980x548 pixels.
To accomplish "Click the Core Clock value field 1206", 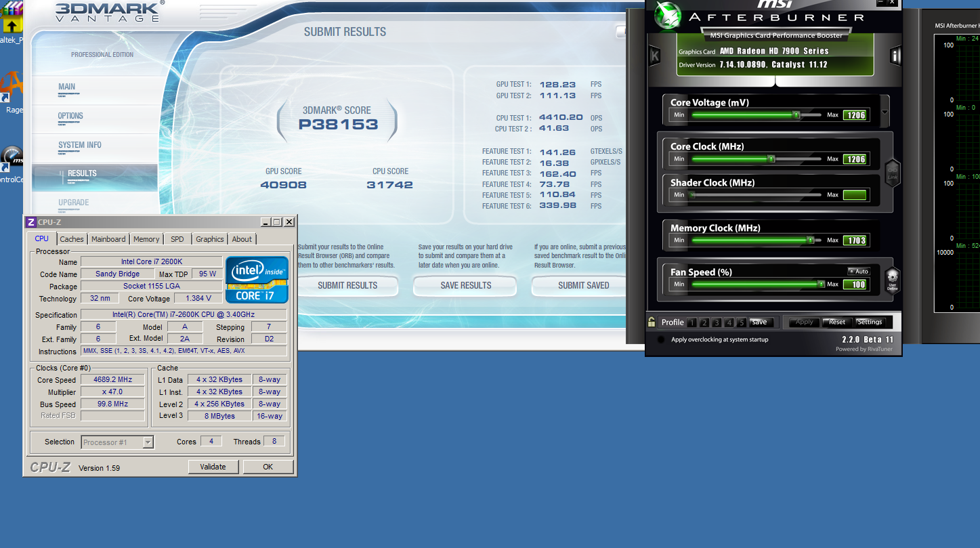I will point(855,159).
